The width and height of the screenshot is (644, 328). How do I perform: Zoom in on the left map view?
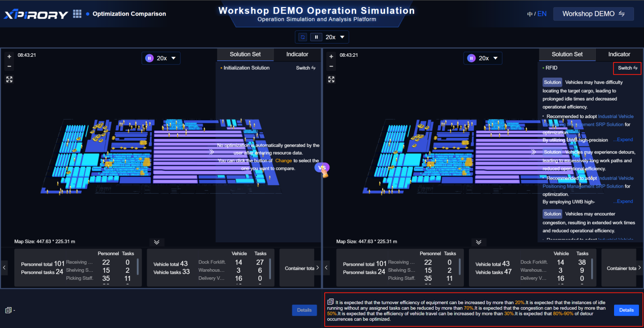pyautogui.click(x=9, y=57)
